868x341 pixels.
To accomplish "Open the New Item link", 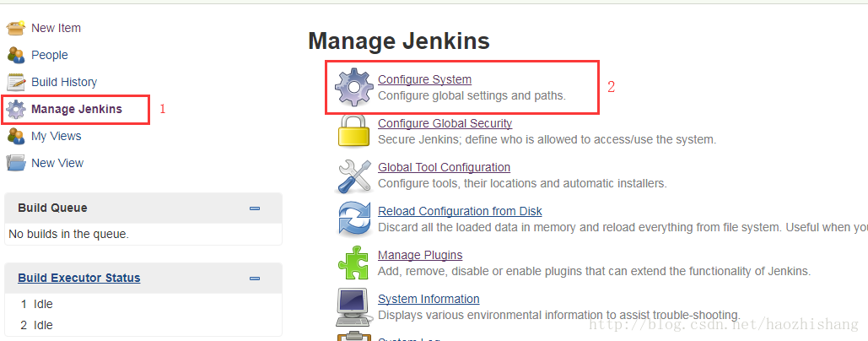I will [x=56, y=28].
